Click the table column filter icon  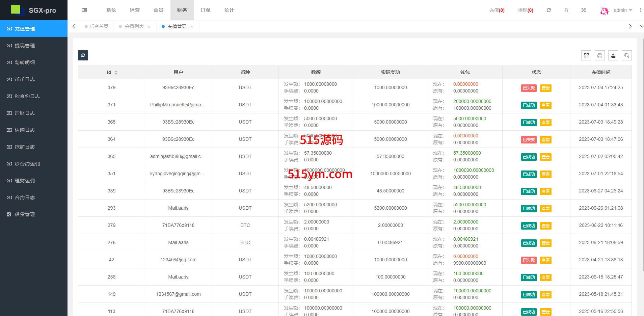586,56
